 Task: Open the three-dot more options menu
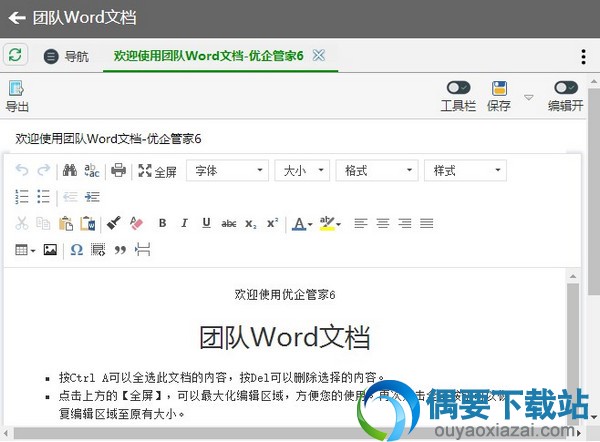pyautogui.click(x=583, y=57)
